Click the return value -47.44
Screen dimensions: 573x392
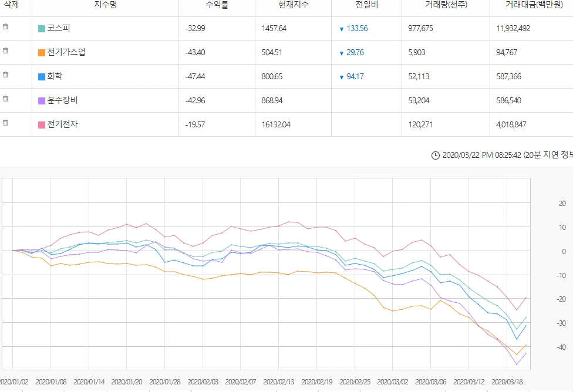pos(195,77)
